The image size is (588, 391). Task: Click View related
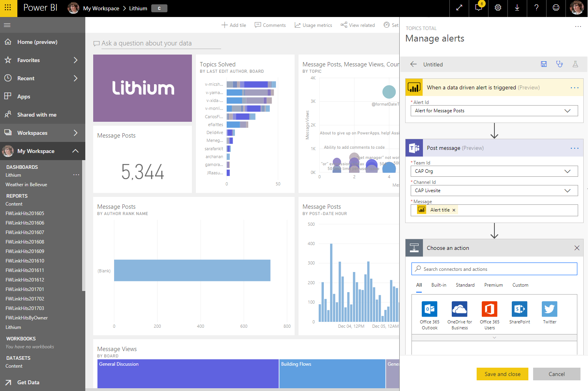358,25
